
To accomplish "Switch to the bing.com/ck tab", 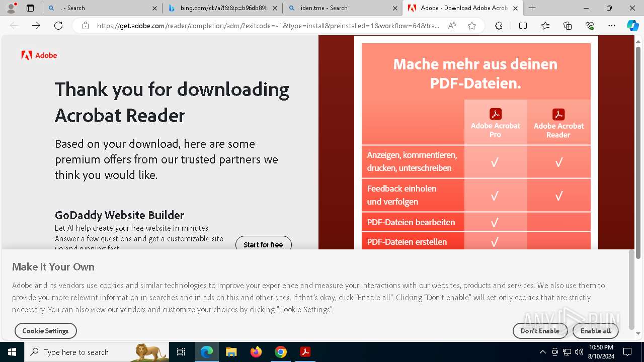I will [x=223, y=8].
